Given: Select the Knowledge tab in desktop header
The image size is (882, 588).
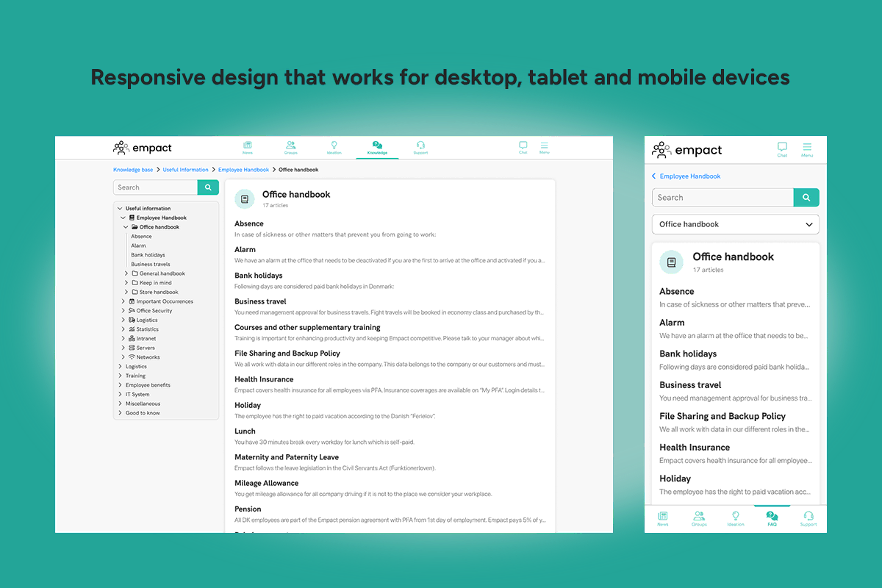Looking at the screenshot, I should 377,147.
